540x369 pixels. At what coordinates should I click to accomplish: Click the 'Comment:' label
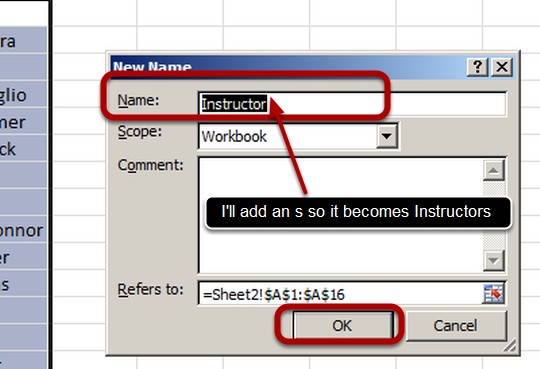[150, 165]
